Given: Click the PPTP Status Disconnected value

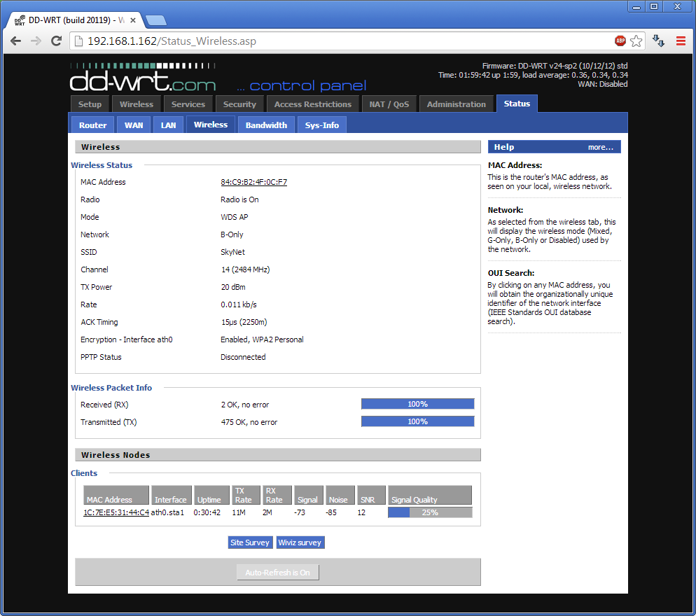Looking at the screenshot, I should pos(243,357).
